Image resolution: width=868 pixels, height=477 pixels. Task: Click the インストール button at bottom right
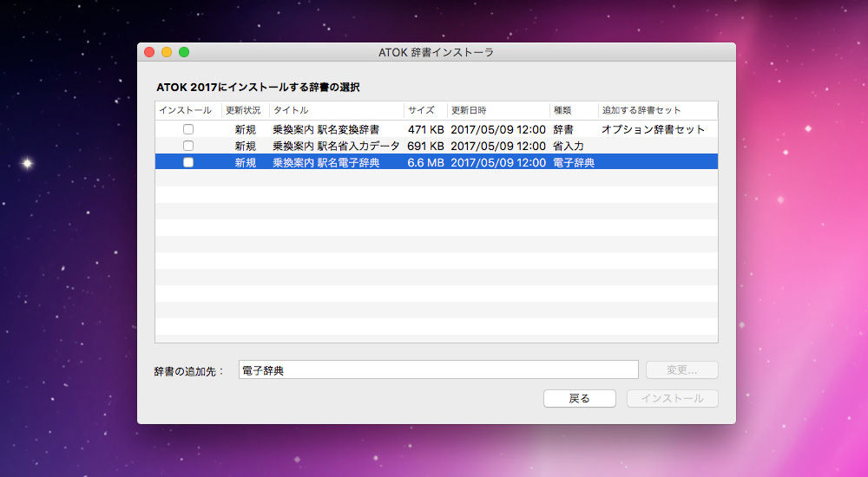pos(672,398)
